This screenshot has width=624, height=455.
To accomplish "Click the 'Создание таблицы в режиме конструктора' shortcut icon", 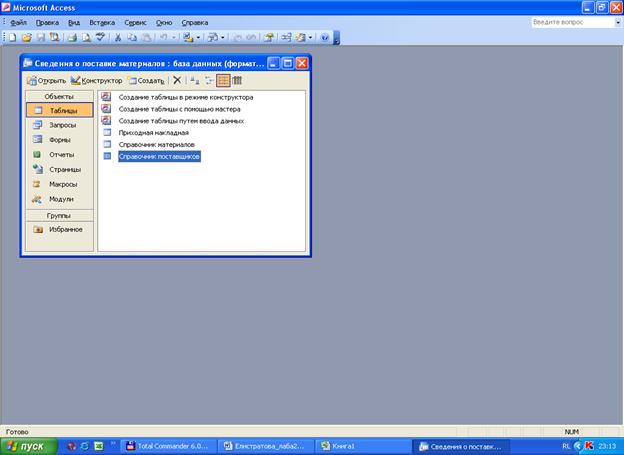I will point(106,97).
